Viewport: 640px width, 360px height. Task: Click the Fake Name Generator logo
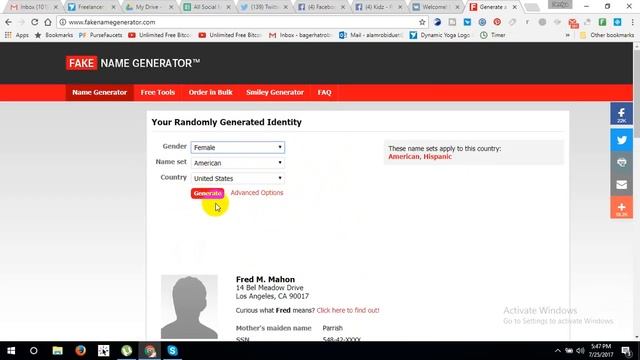coord(133,63)
